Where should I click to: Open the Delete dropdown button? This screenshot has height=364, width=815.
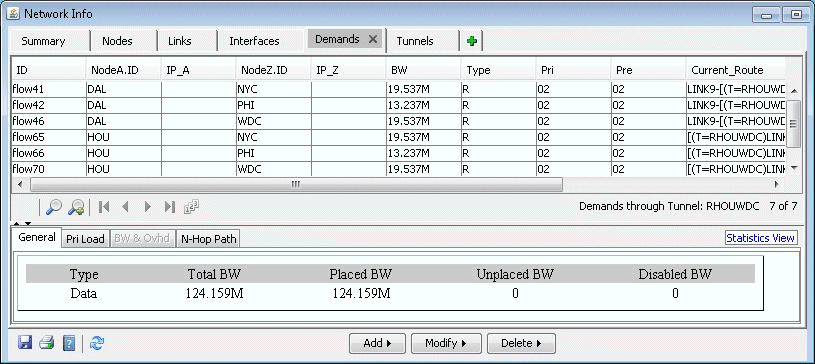[521, 343]
